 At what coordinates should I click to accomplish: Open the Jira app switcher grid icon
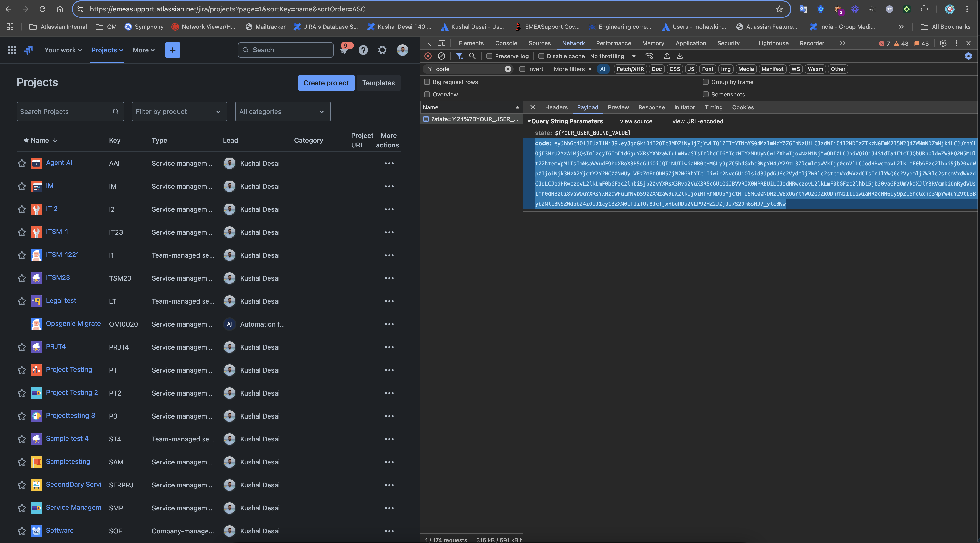pos(12,50)
